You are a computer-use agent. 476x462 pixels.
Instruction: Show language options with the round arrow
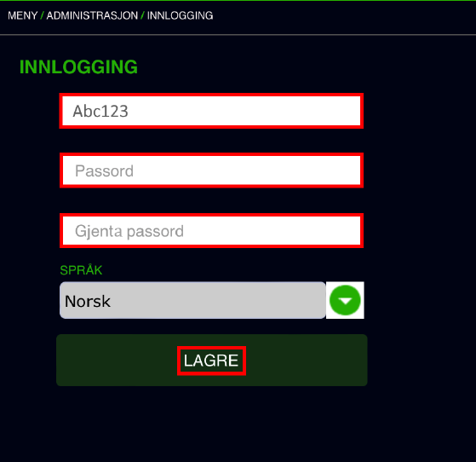[345, 300]
